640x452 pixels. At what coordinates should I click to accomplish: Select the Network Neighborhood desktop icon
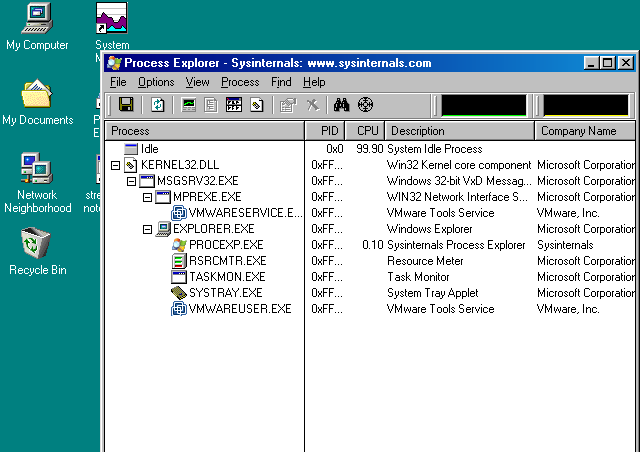tap(37, 183)
